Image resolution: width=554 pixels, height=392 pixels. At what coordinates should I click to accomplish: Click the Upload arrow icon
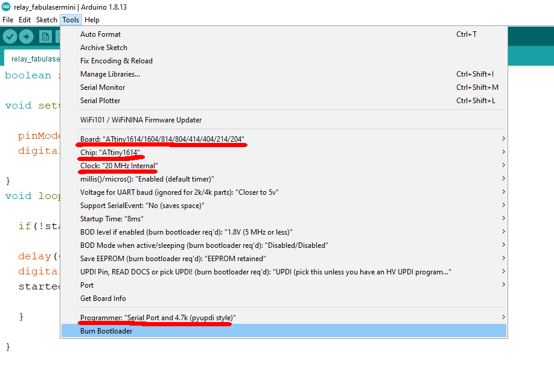tap(27, 37)
